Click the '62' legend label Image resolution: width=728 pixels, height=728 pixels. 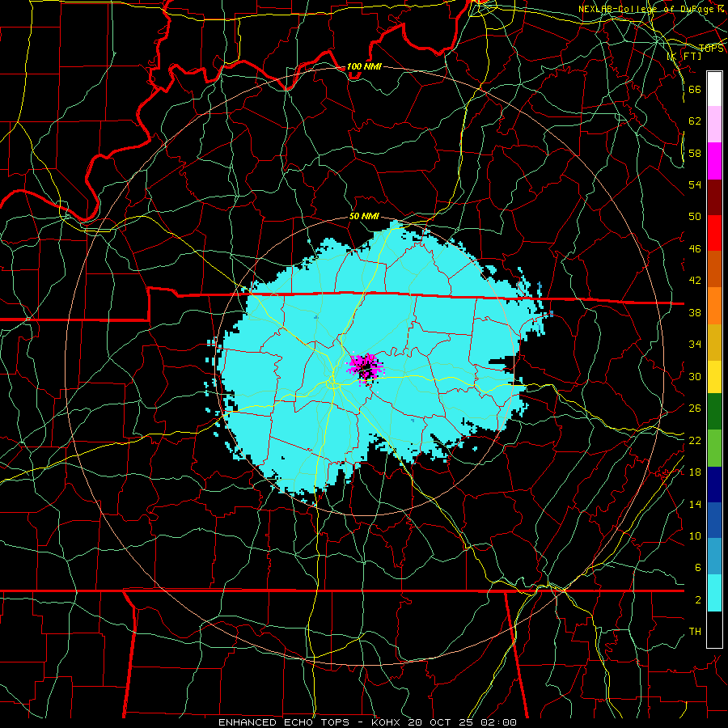[695, 121]
